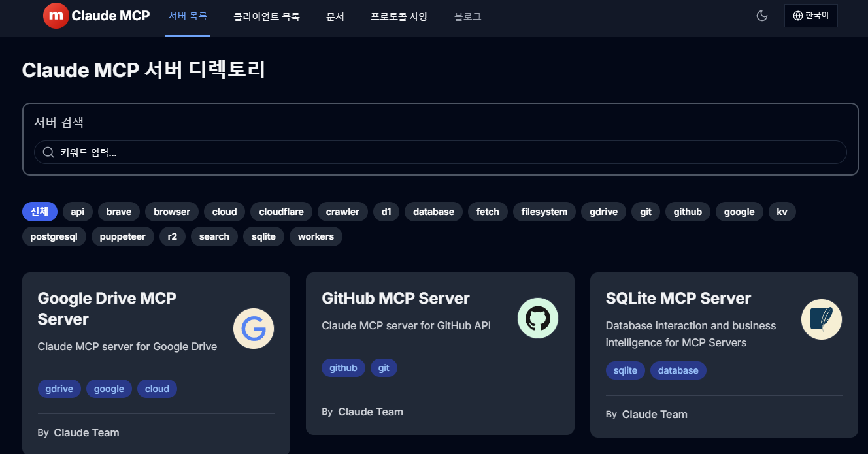Image resolution: width=868 pixels, height=454 pixels.
Task: Choose the d1 filter tag
Action: (386, 212)
